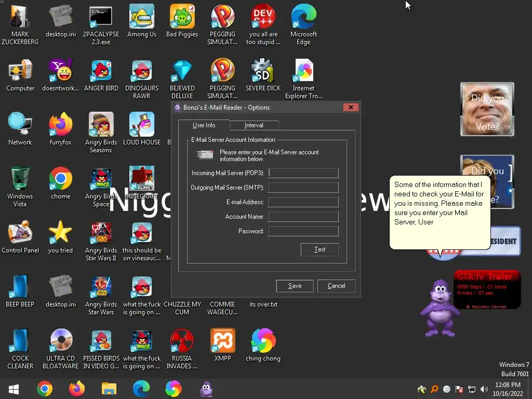Click the Test button
Viewport: 532px width, 399px height.
coord(320,249)
